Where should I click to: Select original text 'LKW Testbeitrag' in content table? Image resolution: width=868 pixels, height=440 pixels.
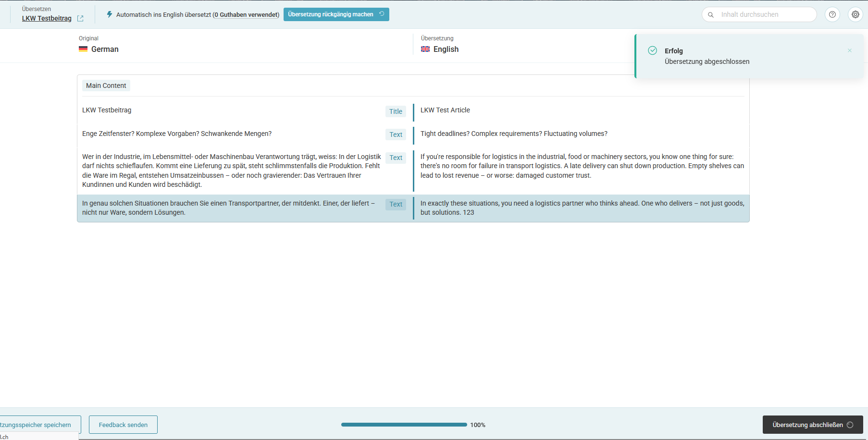click(107, 110)
